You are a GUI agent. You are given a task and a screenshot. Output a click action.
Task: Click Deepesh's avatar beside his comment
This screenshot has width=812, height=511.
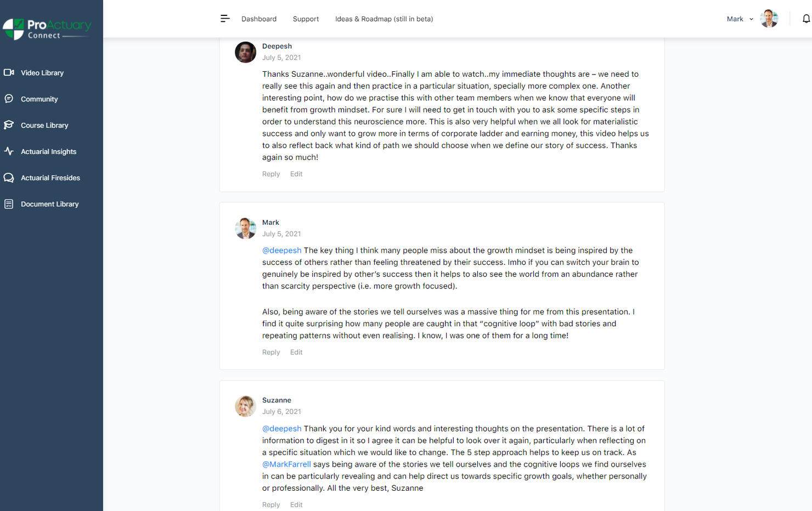[x=245, y=52]
